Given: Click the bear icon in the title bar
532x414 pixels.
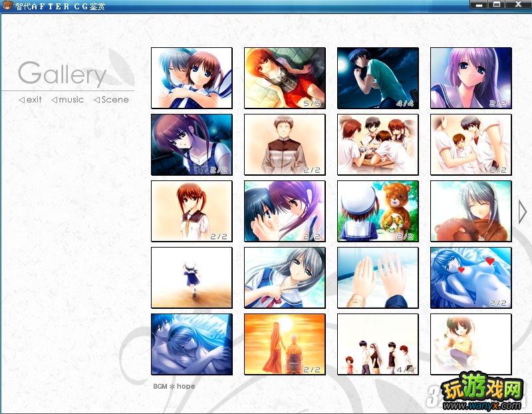Looking at the screenshot, I should [7, 5].
